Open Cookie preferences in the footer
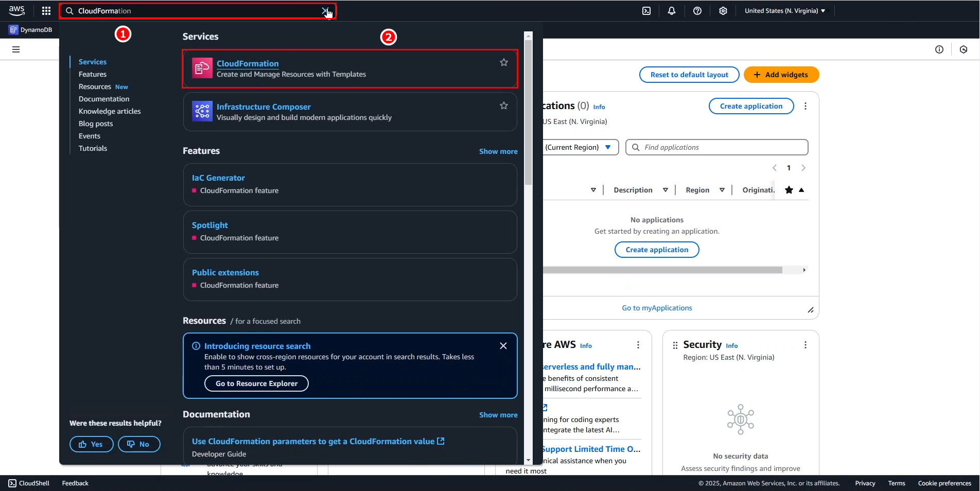980x491 pixels. pos(944,483)
